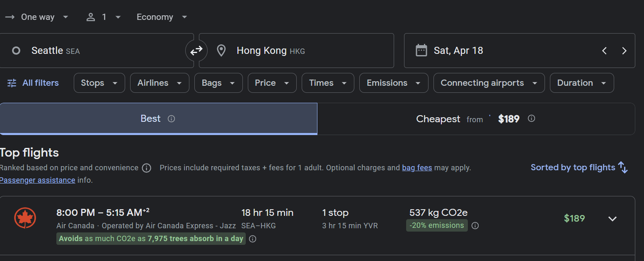The width and height of the screenshot is (644, 261).
Task: Click the Hong Kong destination field
Action: [296, 51]
